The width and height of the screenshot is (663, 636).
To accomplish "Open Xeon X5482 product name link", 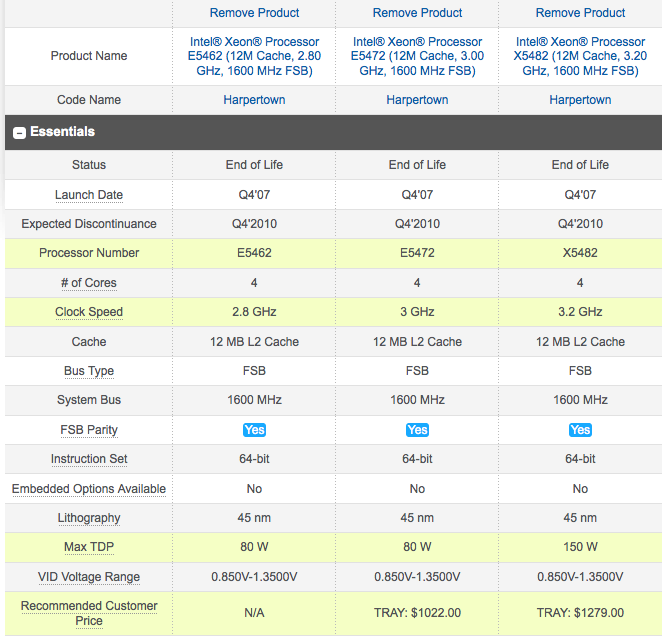I will coord(580,56).
